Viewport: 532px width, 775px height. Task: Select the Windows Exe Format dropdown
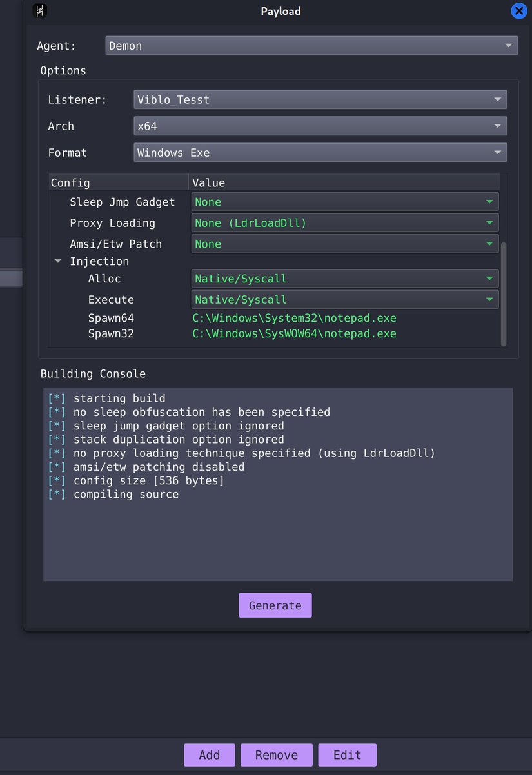pos(320,153)
